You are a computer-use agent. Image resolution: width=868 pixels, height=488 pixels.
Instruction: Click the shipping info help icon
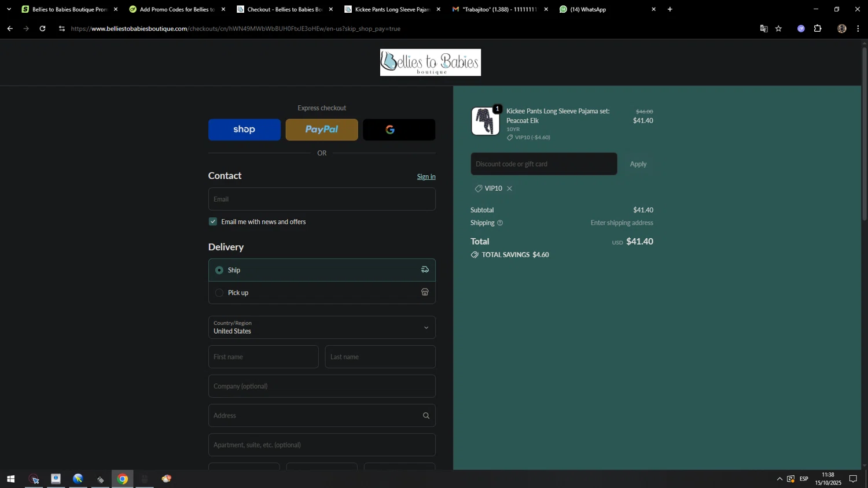pyautogui.click(x=500, y=223)
